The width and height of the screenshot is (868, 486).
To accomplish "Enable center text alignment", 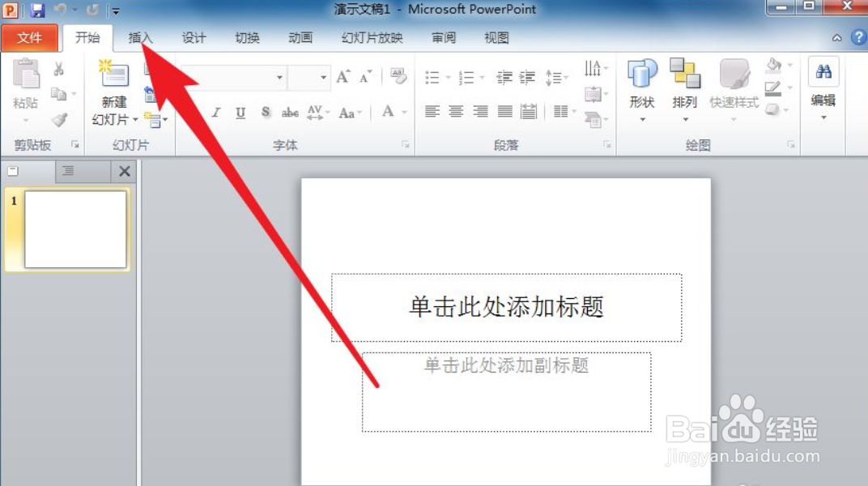I will (x=454, y=111).
